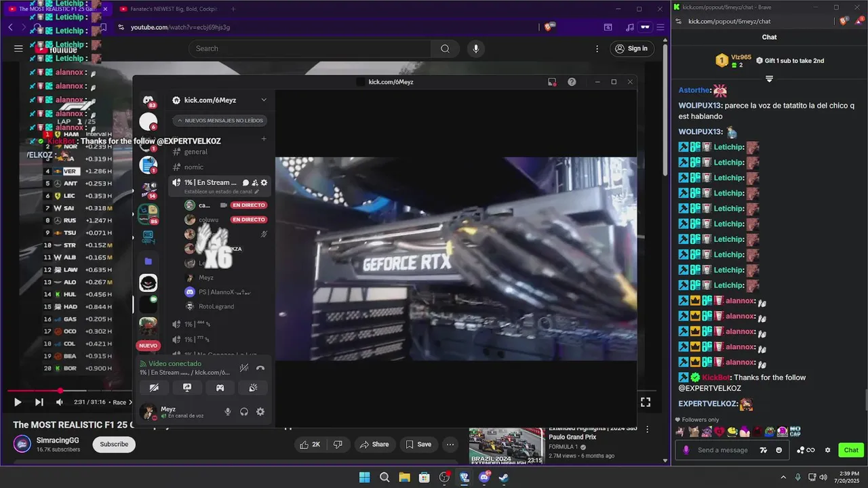Open chat of En Stream voice channel

coord(245,182)
